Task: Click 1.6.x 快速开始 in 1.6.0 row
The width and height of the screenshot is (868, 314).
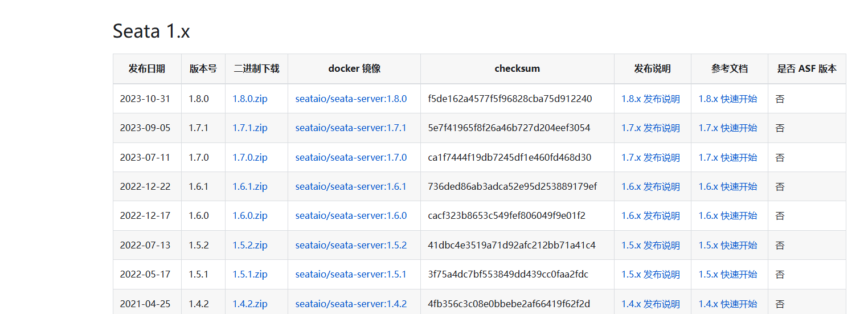Action: (727, 215)
